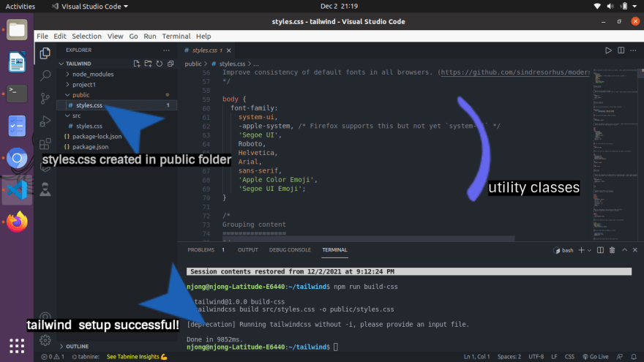
Task: Open the View menu
Action: coord(116,36)
